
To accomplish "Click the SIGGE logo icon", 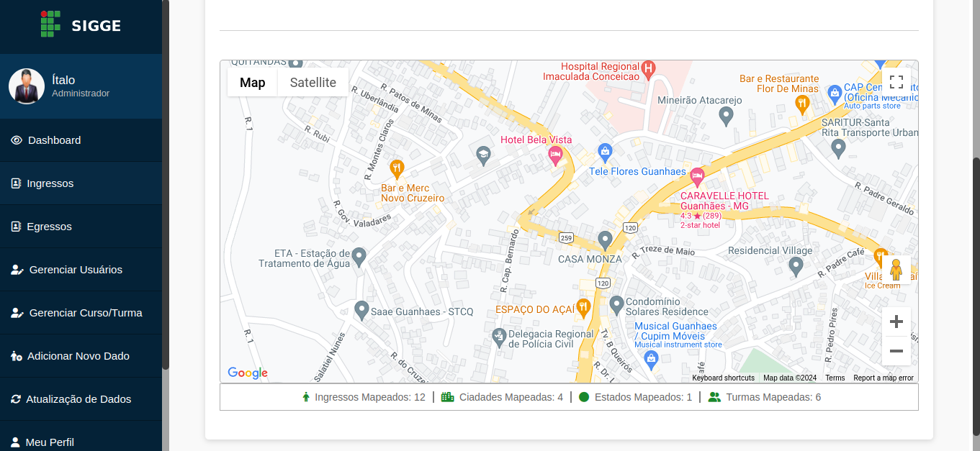I will click(52, 24).
